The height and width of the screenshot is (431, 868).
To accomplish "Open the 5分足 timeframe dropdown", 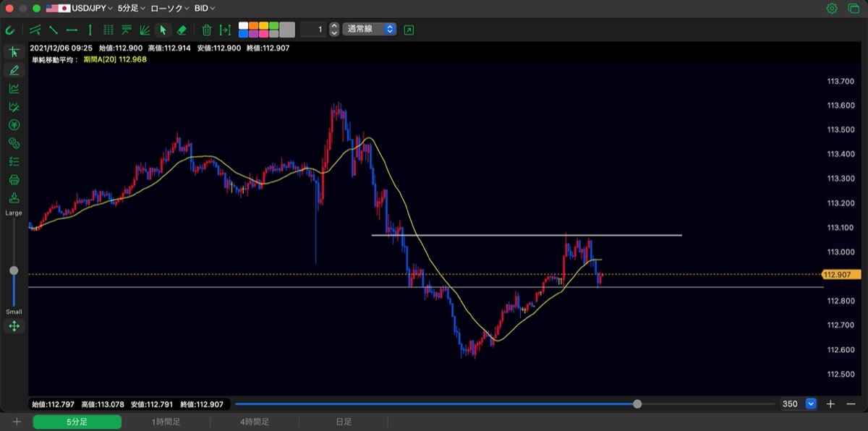I will 131,9.
